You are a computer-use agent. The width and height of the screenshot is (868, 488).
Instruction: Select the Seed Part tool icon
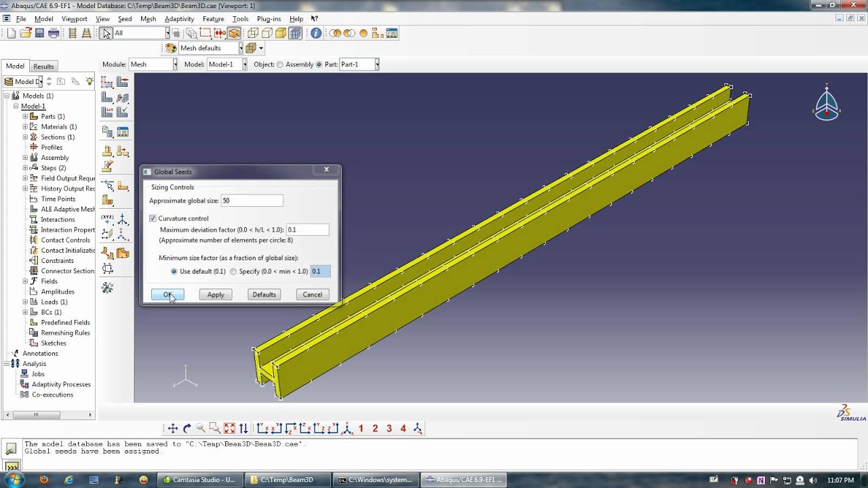(x=107, y=82)
